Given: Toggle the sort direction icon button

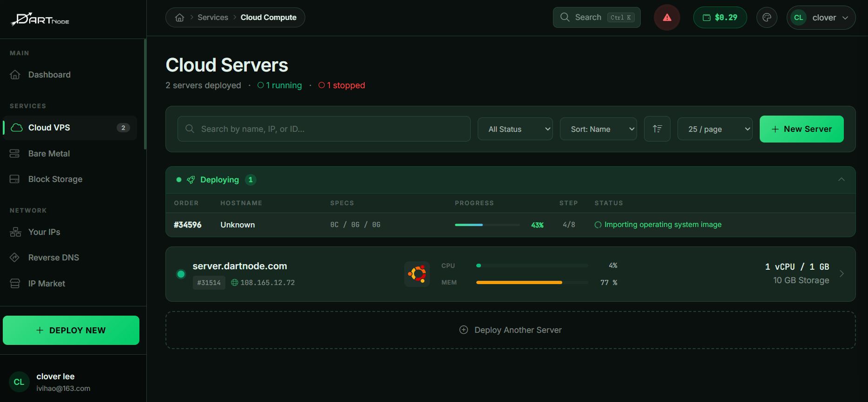Looking at the screenshot, I should (x=657, y=129).
